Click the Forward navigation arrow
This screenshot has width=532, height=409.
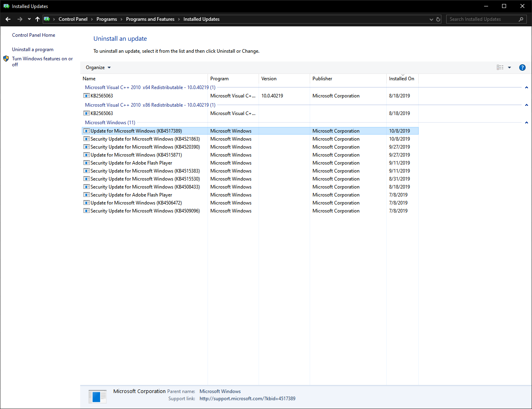click(x=20, y=19)
